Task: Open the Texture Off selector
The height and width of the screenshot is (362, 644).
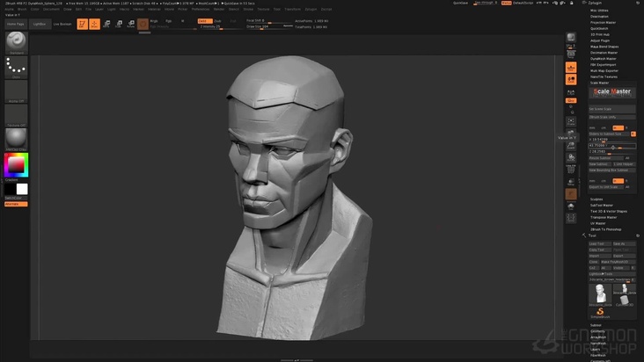Action: pos(16,116)
